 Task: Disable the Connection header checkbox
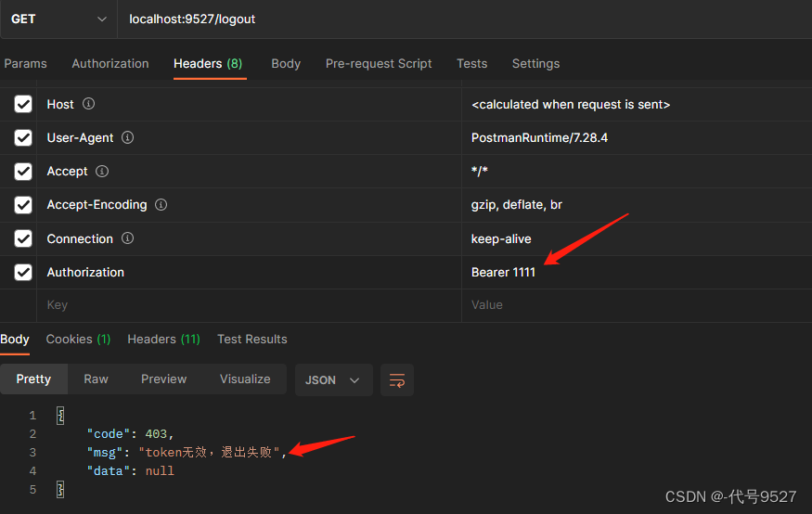23,238
